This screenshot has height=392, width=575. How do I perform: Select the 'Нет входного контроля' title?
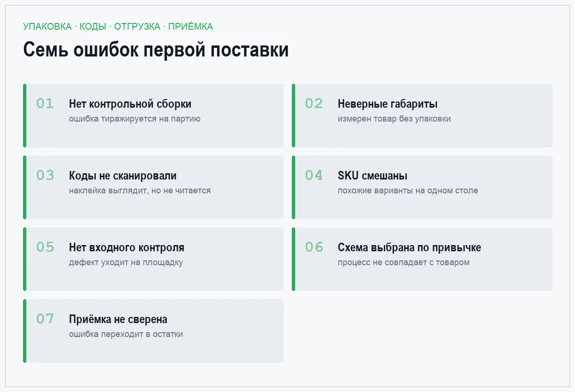tap(126, 247)
